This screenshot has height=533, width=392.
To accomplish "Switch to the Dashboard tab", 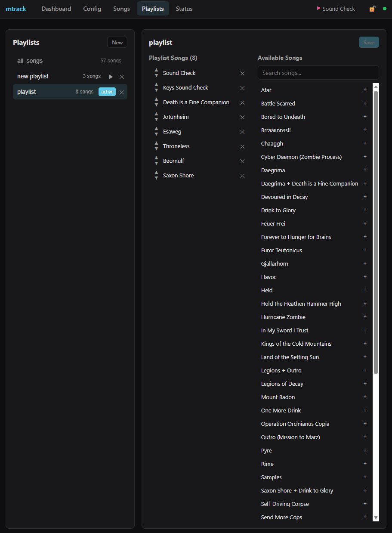I will 56,9.
